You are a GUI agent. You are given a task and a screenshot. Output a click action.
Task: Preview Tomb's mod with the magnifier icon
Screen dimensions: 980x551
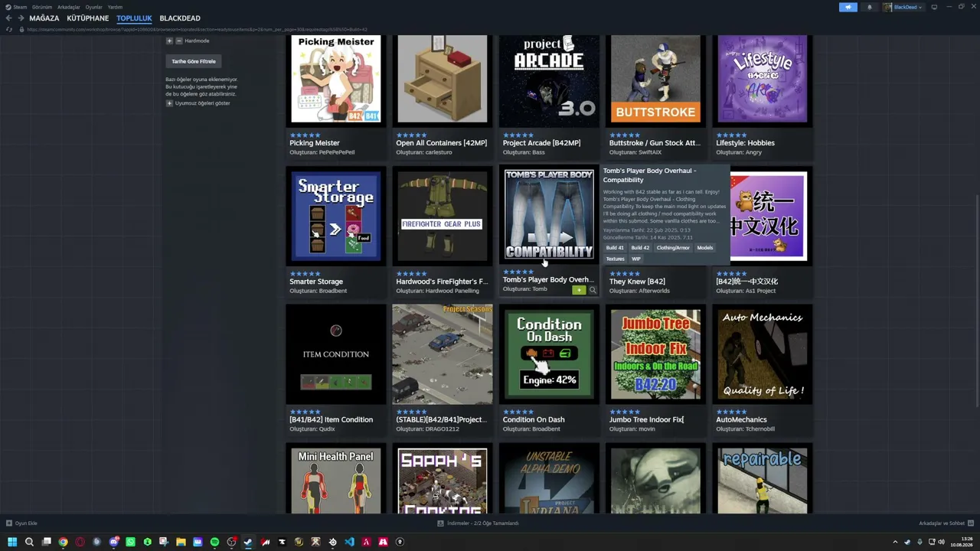tap(593, 290)
